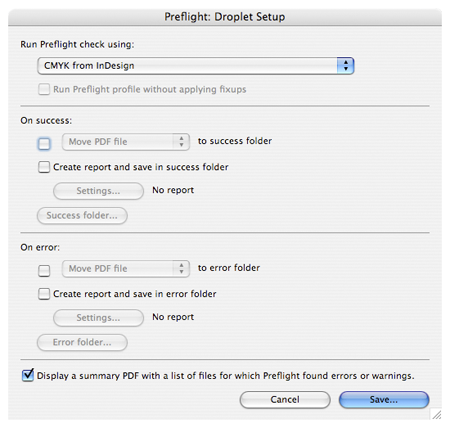Click the Success folder... button
Screen dimensions: 450x428
pos(82,215)
